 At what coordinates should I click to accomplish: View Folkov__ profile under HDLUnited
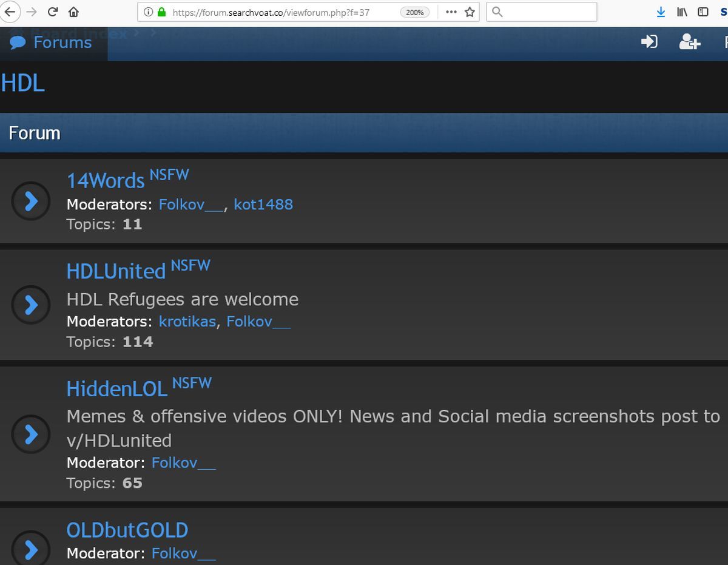click(258, 321)
